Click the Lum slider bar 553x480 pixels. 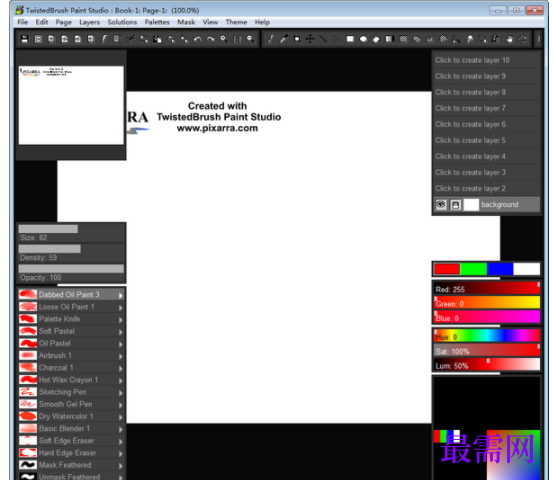coord(487,364)
